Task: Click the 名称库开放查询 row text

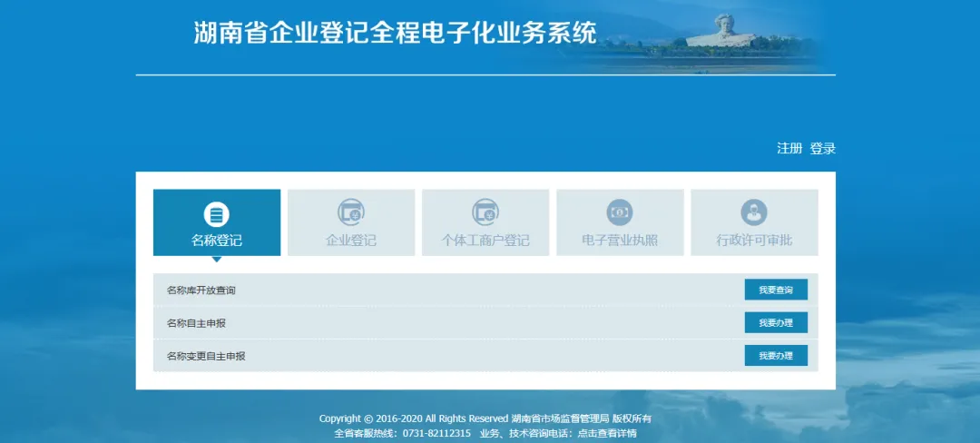Action: point(201,290)
